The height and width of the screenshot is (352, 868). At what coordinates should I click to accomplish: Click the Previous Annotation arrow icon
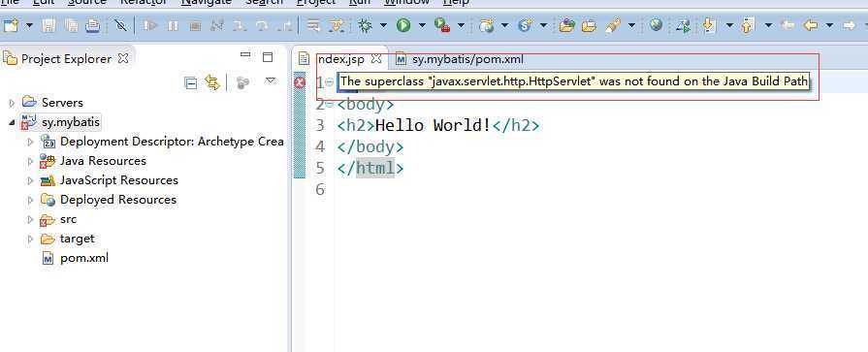(748, 25)
